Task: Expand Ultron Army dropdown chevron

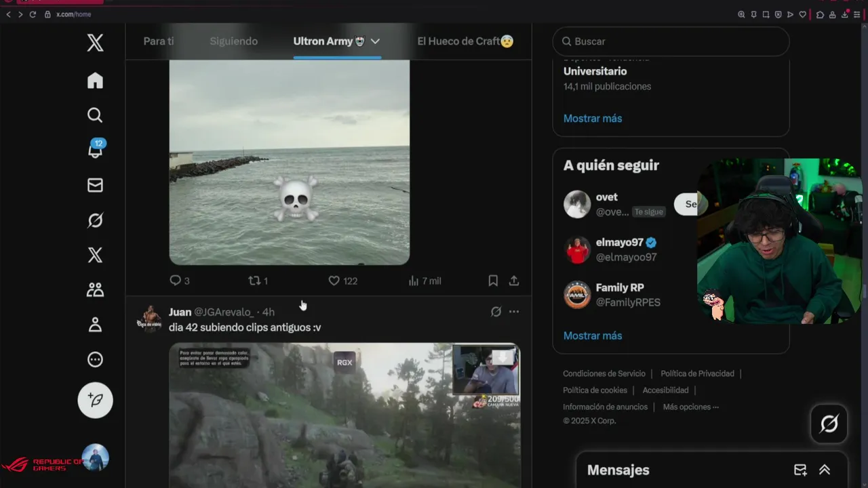Action: (375, 41)
